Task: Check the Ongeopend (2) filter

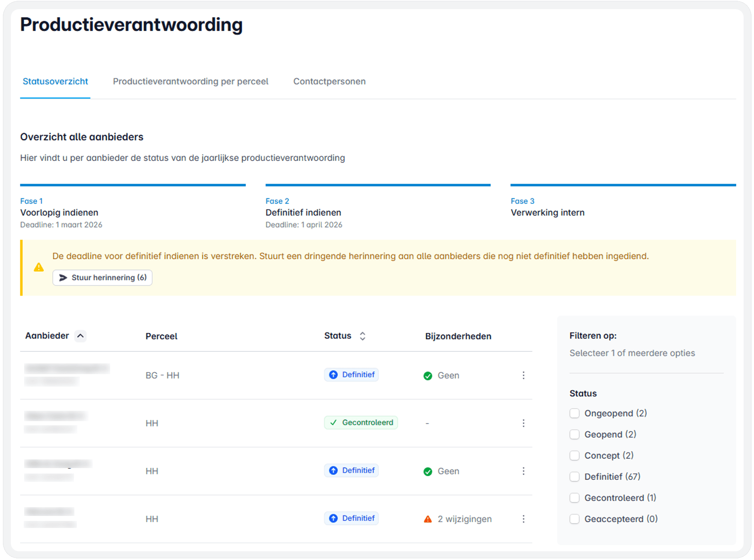Action: [574, 413]
